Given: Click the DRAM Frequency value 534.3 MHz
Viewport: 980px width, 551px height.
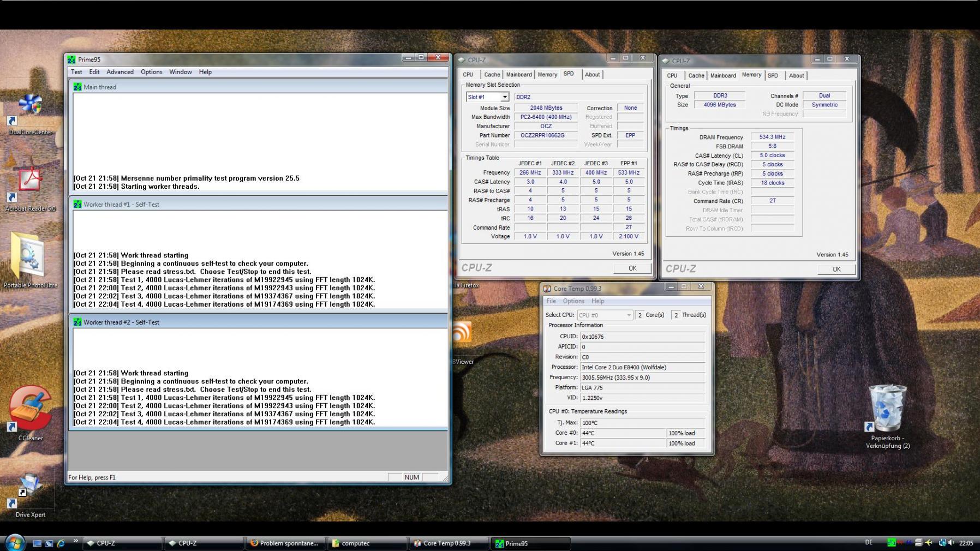Looking at the screenshot, I should [x=772, y=137].
